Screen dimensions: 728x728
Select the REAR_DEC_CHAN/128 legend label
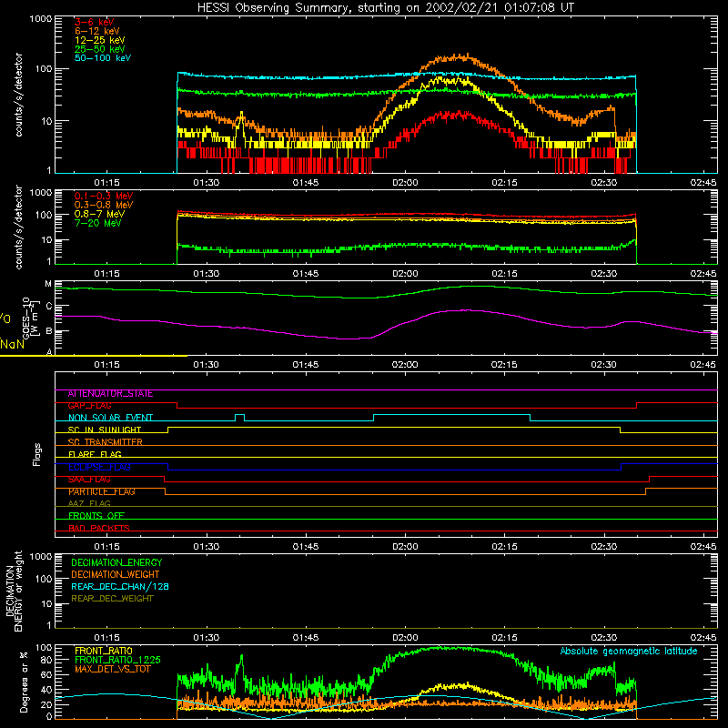[x=120, y=586]
